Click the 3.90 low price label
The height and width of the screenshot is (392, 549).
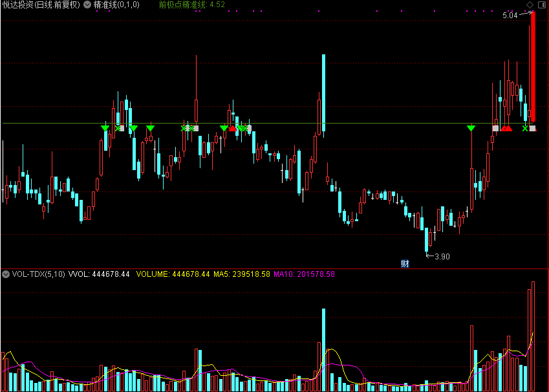[442, 257]
